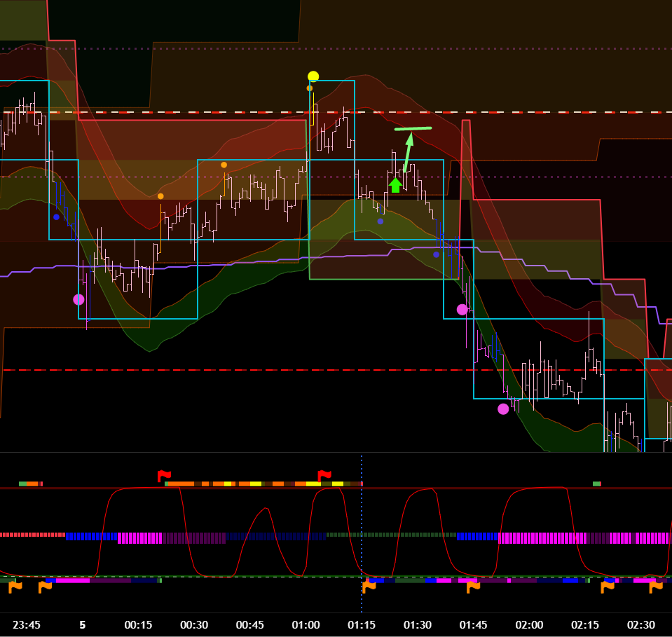Viewport: 672px width, 637px height.
Task: Click the 23:45 time axis label
Action: pos(27,625)
